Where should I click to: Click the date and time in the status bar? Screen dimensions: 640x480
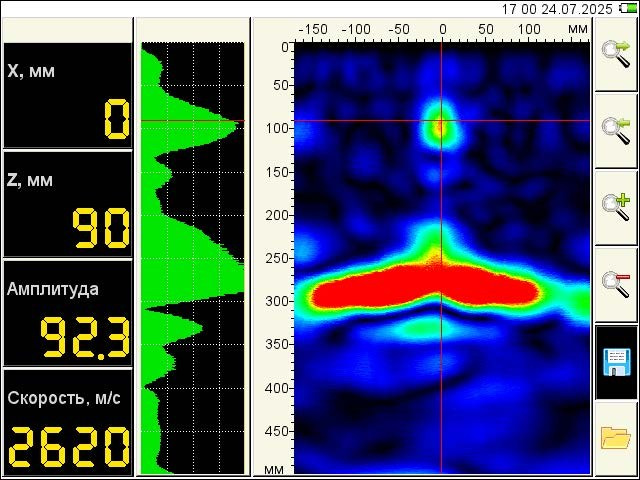(555, 8)
